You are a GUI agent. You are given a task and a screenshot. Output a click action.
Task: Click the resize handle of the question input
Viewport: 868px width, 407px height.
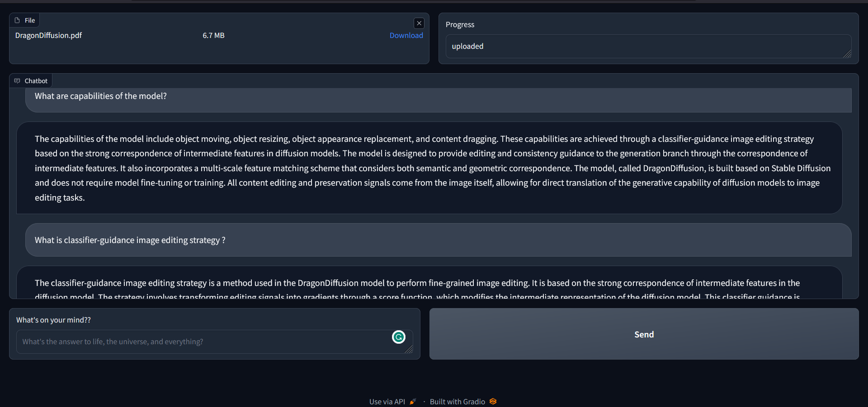(x=409, y=349)
